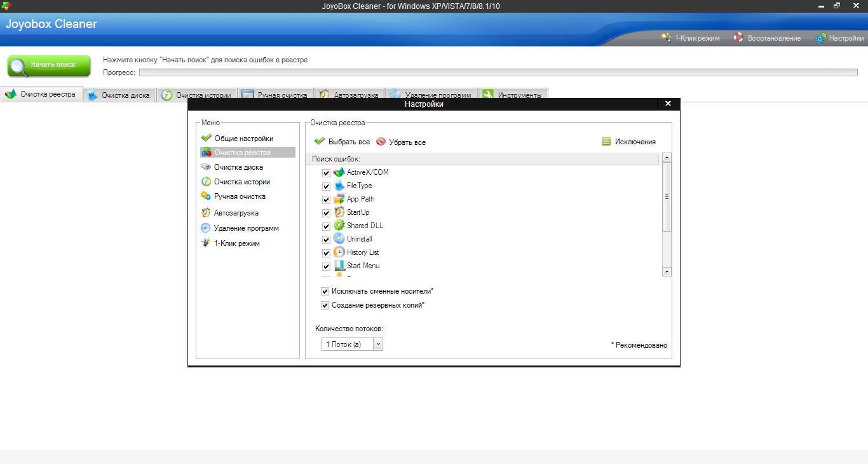This screenshot has width=868, height=464.
Task: Click the Поиск ошибок list header
Action: pos(482,159)
